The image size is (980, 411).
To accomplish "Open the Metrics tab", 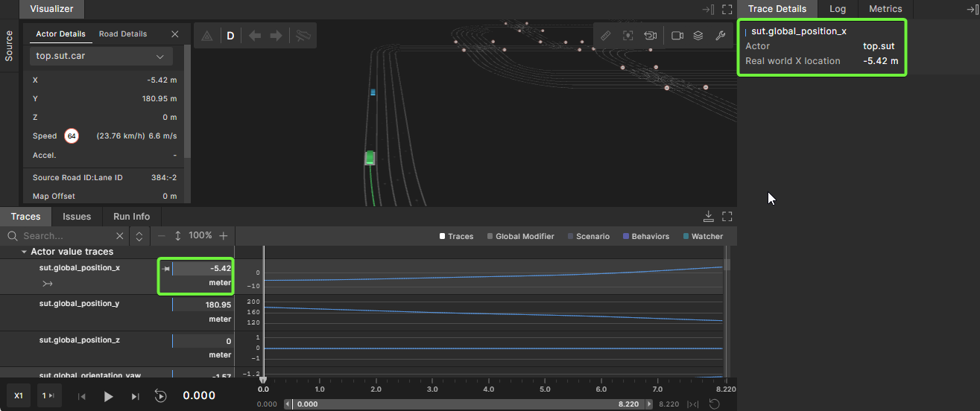I will (885, 9).
